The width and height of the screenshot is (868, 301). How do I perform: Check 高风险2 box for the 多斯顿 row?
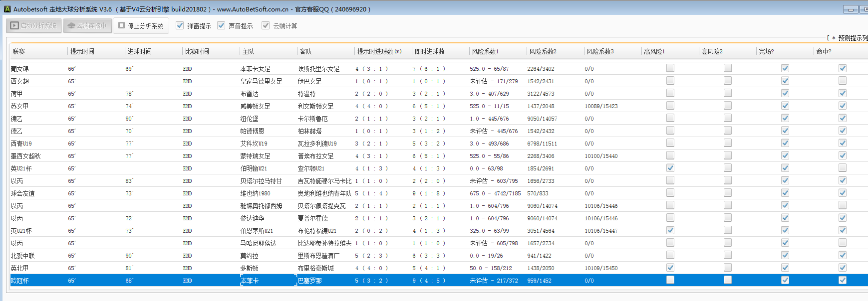727,268
